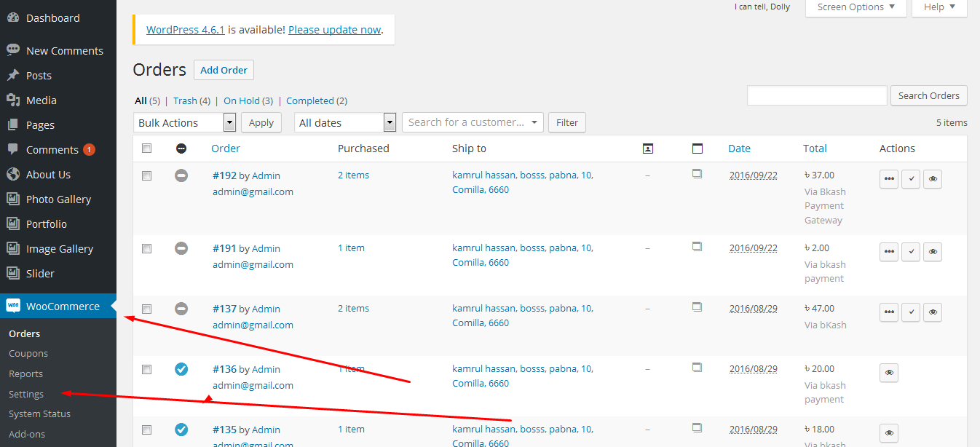The image size is (980, 447).
Task: Open the Dashboard menu icon
Action: [x=13, y=18]
